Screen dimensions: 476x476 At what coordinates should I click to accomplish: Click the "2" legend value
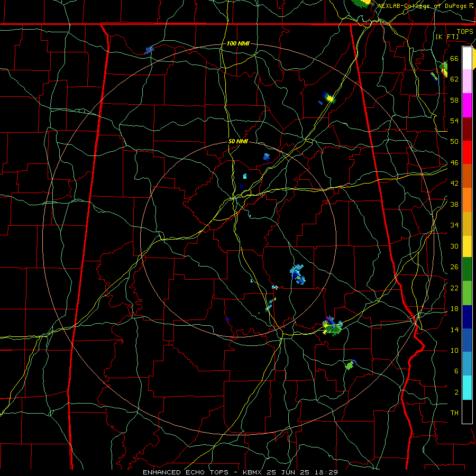(x=456, y=392)
